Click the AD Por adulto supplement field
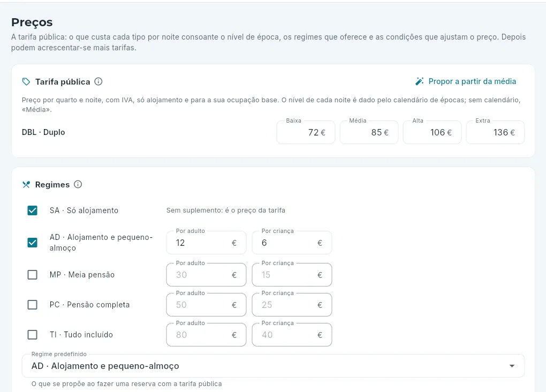The height and width of the screenshot is (392, 546). 207,243
